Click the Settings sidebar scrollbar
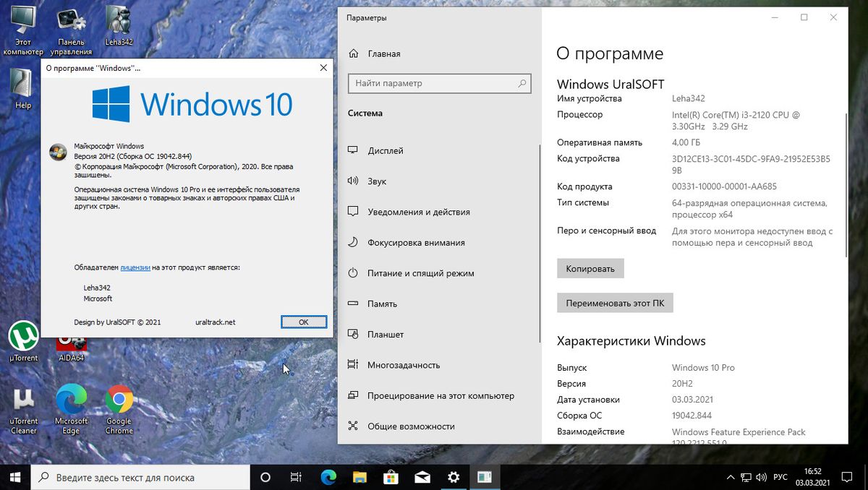Screen dimensions: 868x490 tap(539, 242)
